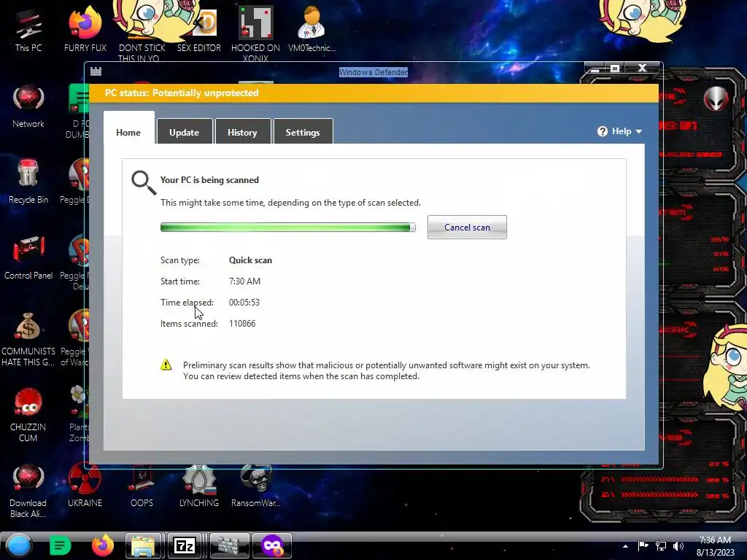Viewport: 747px width, 560px height.
Task: Expand the Help dropdown arrow
Action: coord(639,131)
